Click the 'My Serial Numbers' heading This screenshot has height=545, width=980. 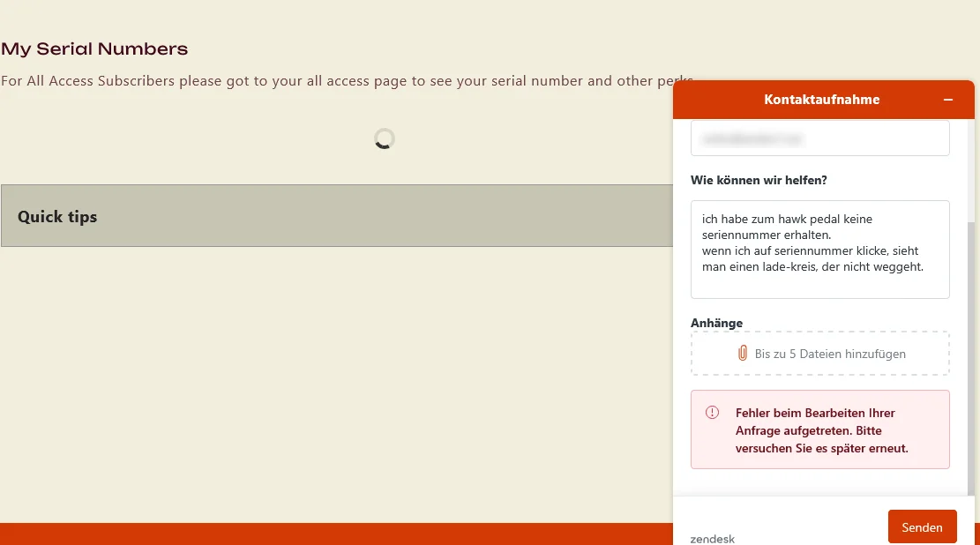[x=94, y=49]
